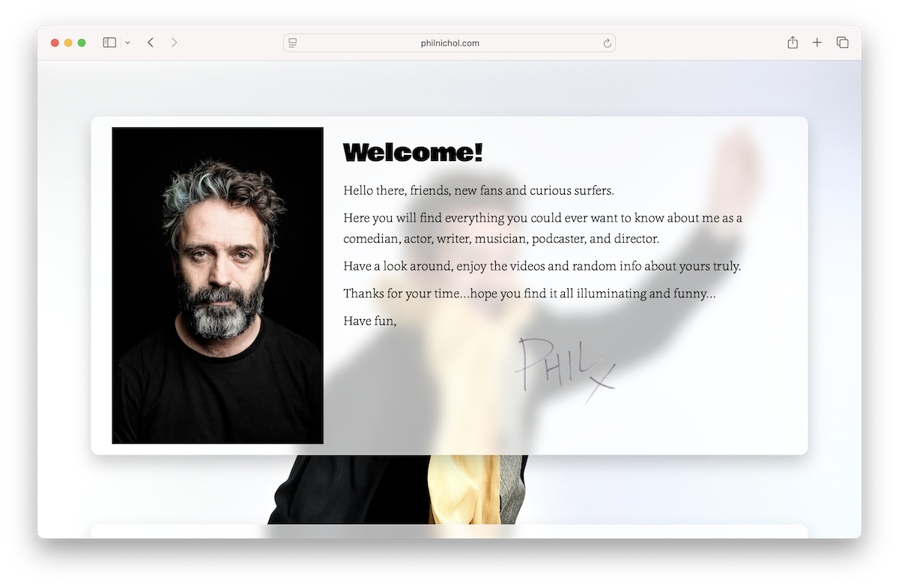Viewport: 899px width, 588px height.
Task: Open a new tab
Action: (817, 43)
